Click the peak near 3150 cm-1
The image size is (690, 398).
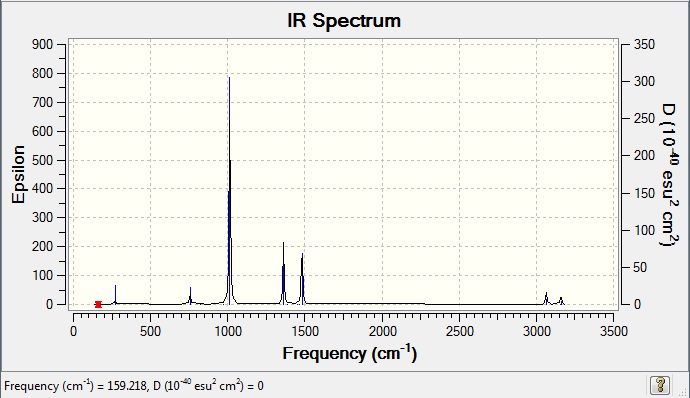click(x=561, y=301)
